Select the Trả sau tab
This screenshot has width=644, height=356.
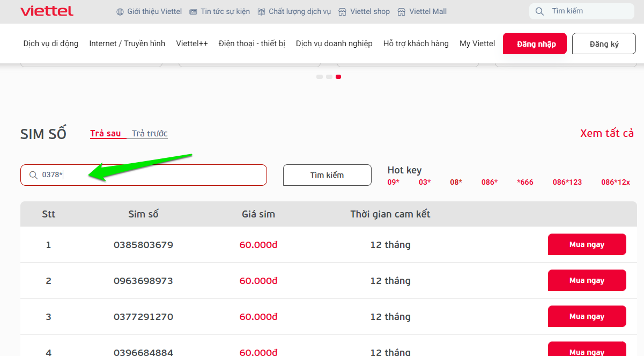pyautogui.click(x=106, y=134)
